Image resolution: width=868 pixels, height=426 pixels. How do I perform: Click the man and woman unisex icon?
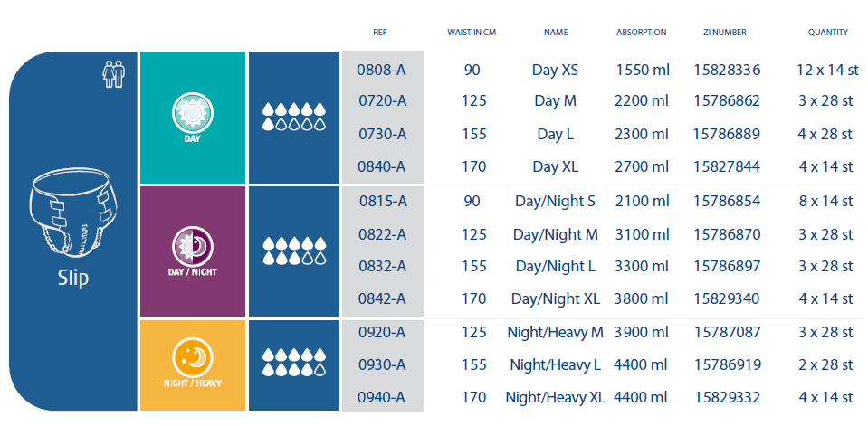click(114, 74)
